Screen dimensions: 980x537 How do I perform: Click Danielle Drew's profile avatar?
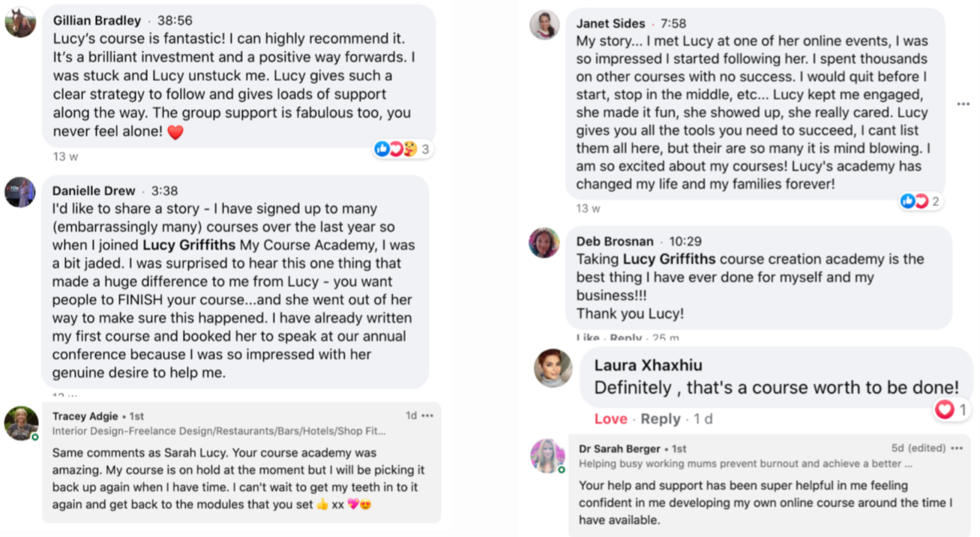pos(20,192)
